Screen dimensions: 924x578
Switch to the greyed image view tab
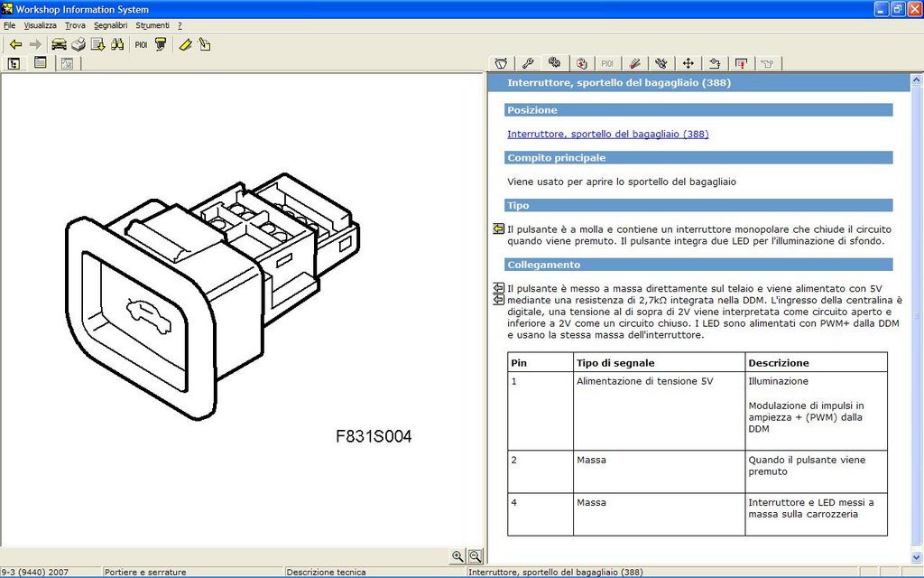click(x=67, y=63)
